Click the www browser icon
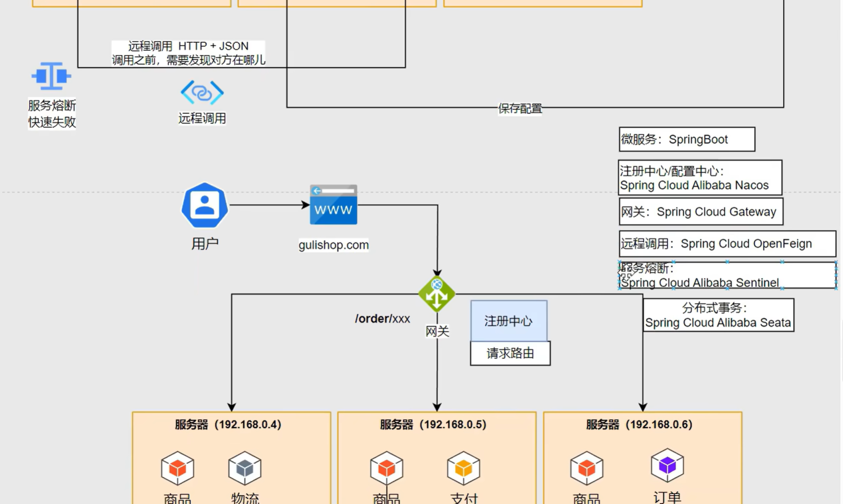This screenshot has height=504, width=843. (333, 205)
